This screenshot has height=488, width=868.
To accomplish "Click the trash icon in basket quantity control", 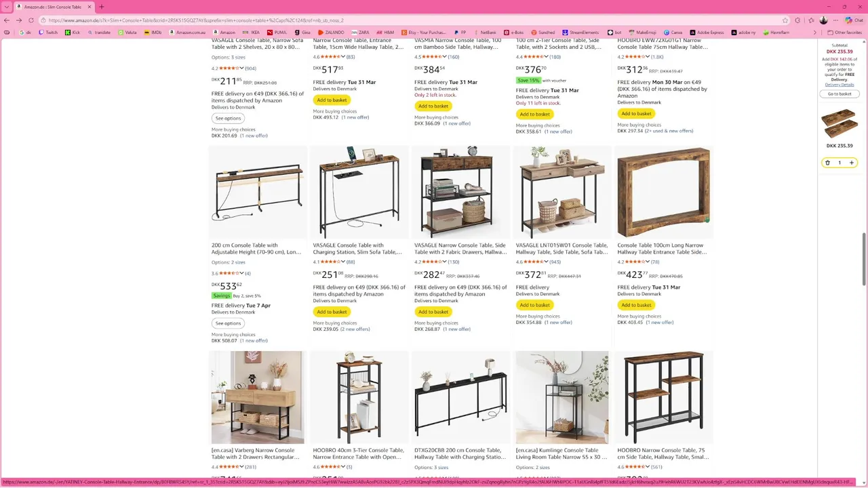I will (827, 163).
